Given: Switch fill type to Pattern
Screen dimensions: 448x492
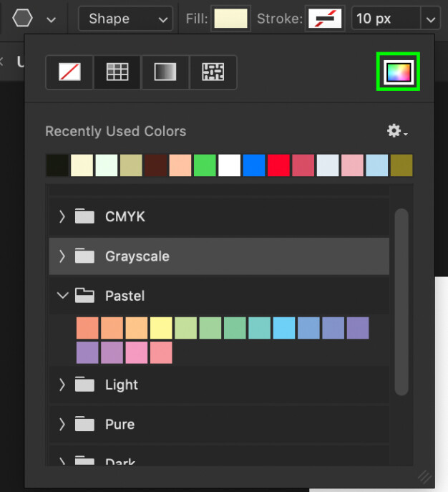Looking at the screenshot, I should tap(213, 72).
